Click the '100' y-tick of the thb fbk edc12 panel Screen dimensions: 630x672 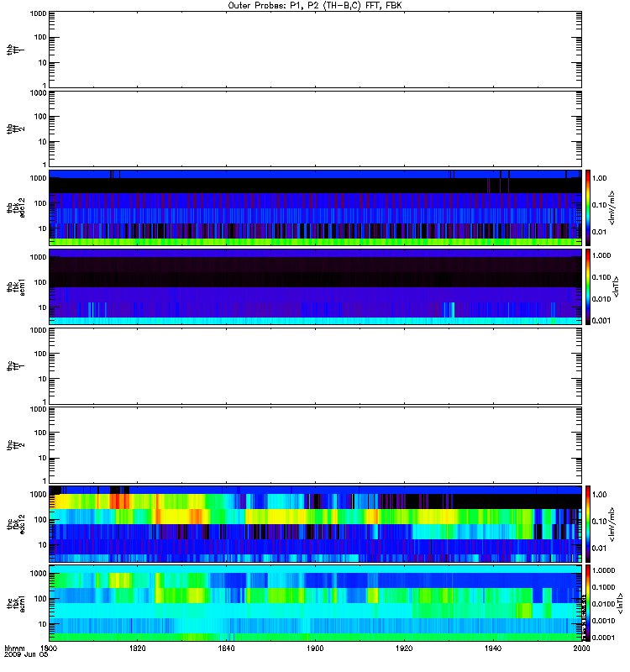pos(40,203)
